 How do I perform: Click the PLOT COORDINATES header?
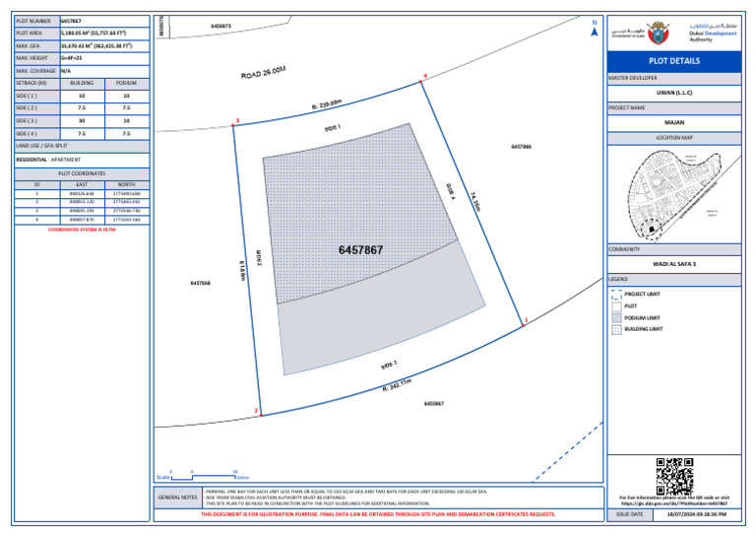[x=82, y=173]
